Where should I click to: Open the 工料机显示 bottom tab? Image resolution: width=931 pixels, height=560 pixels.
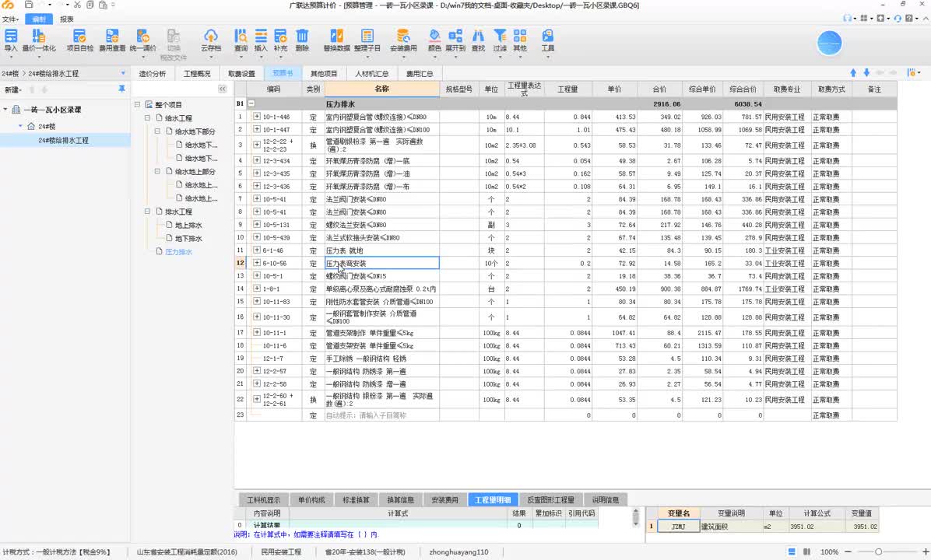[264, 499]
